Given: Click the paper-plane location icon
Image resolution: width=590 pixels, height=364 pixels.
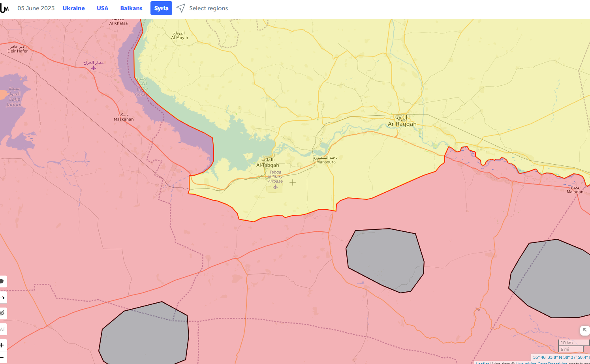Looking at the screenshot, I should click(180, 8).
